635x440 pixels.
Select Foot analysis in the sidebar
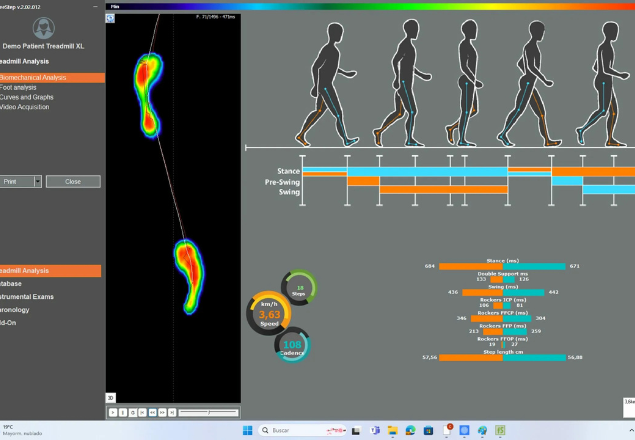click(20, 87)
